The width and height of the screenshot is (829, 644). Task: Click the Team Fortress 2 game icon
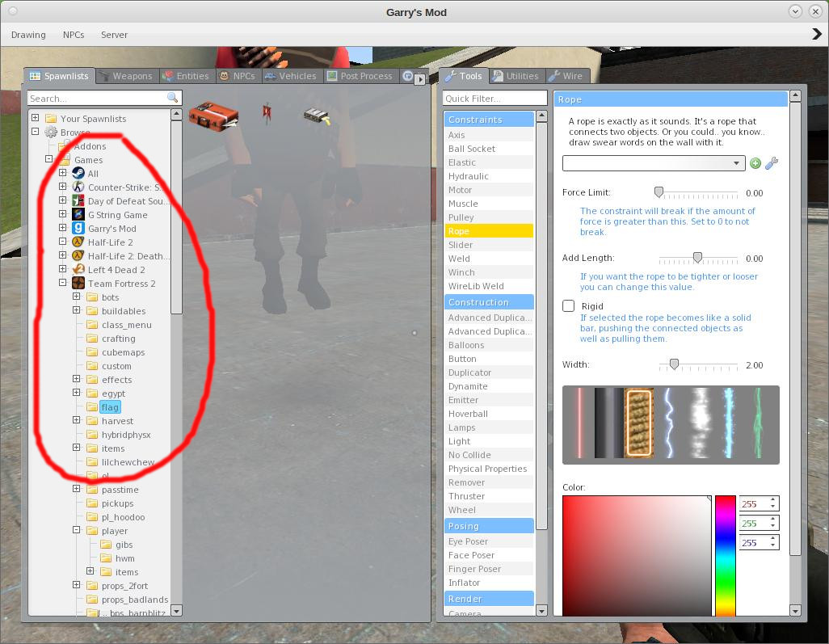tap(78, 284)
